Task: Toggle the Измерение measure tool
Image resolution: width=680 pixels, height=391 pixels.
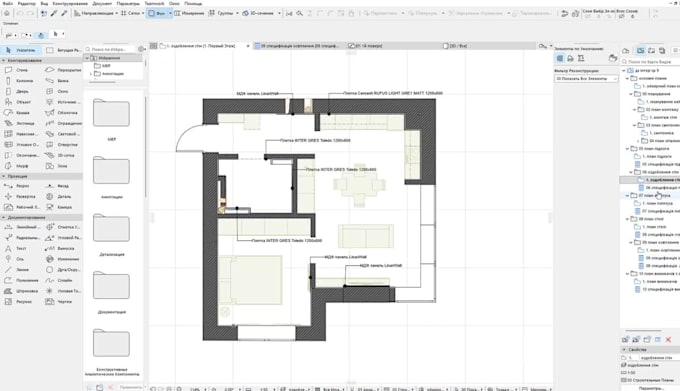Action: point(190,13)
